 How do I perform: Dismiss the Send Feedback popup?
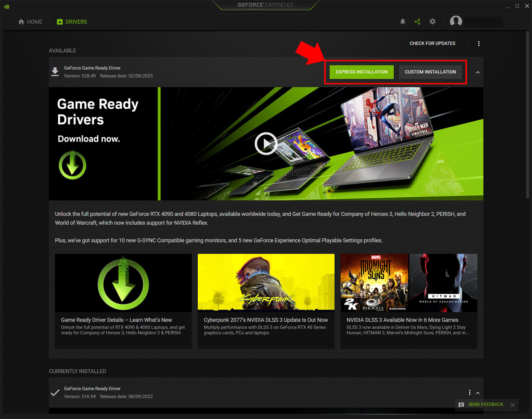tap(513, 405)
